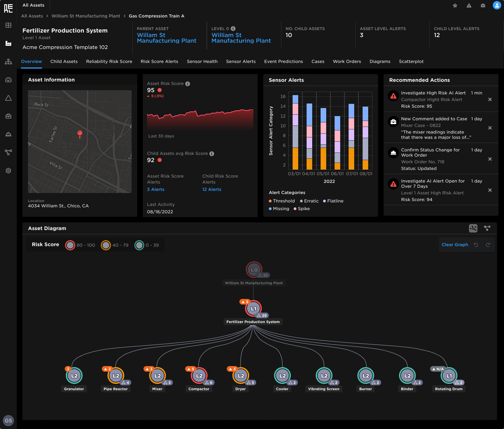This screenshot has width=504, height=429.
Task: Click the Level 0 info icon
Action: (x=233, y=29)
